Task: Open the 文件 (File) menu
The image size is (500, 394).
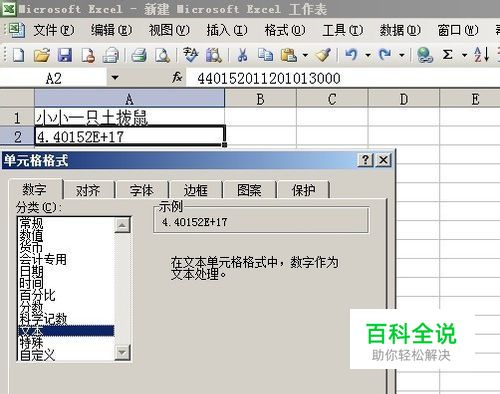Action: point(54,31)
